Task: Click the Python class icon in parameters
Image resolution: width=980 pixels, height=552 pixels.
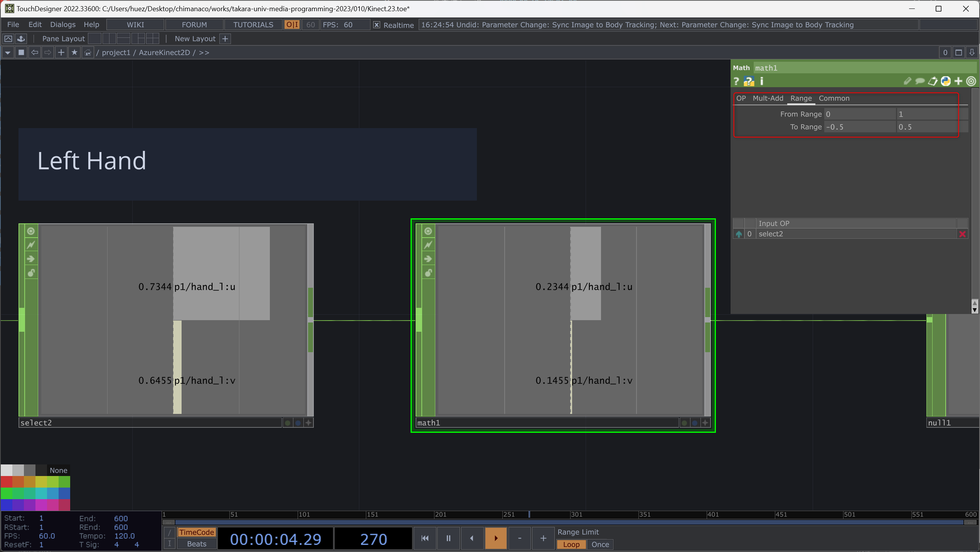Action: (x=945, y=81)
